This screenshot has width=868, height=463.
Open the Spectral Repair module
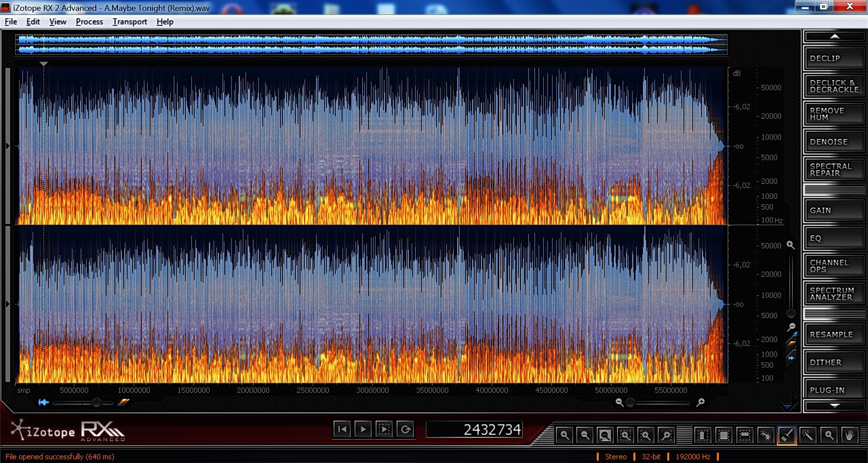click(834, 170)
